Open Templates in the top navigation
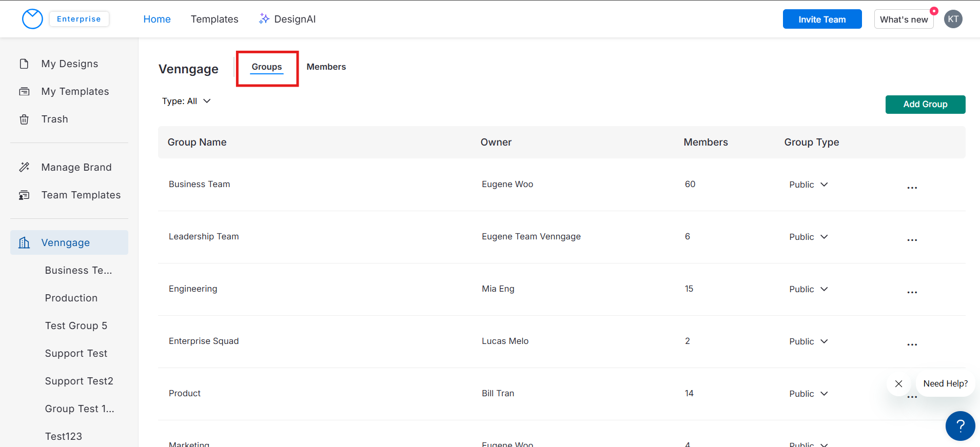The image size is (980, 447). click(x=214, y=19)
